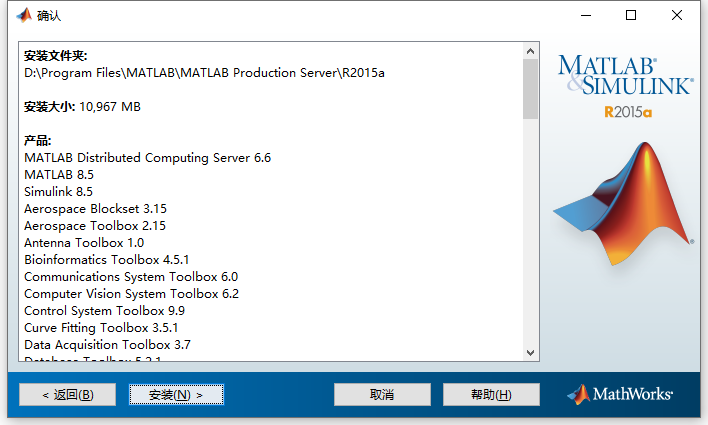708x425 pixels.
Task: Click the 安装文件夹 heading
Action: (x=56, y=56)
